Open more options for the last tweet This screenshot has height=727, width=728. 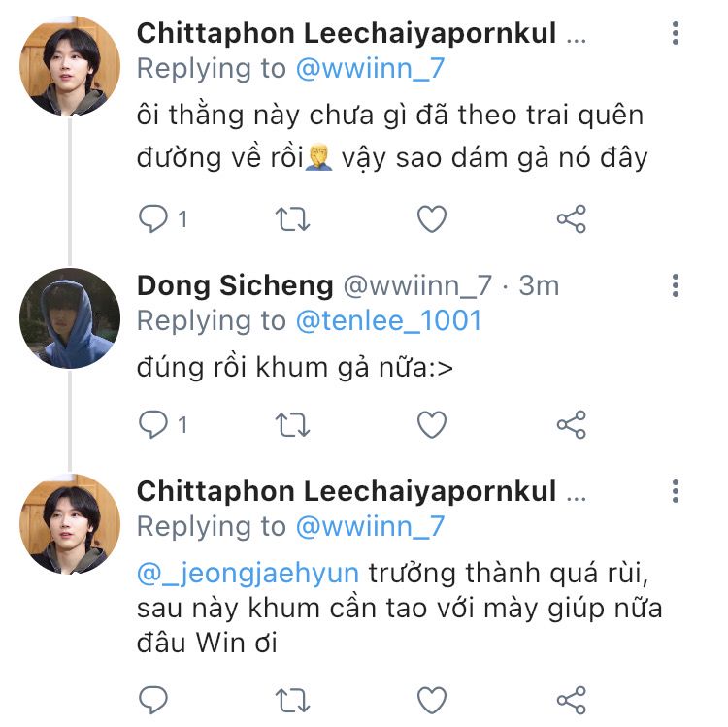(676, 491)
